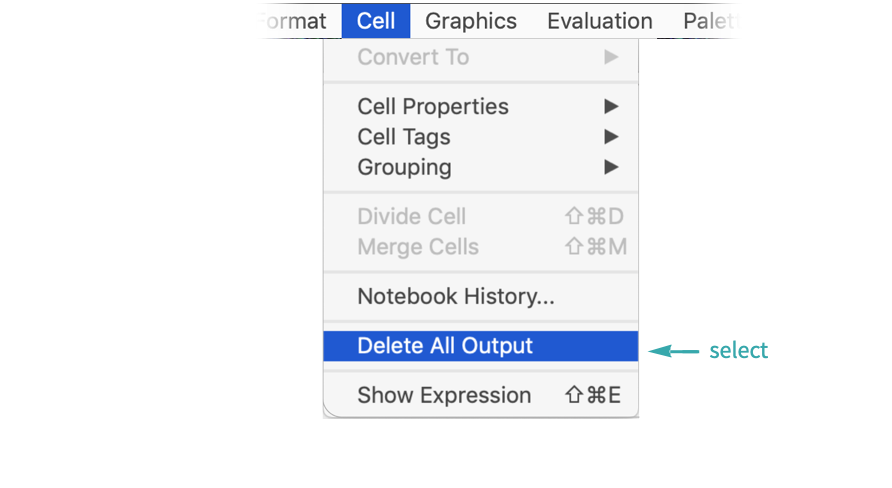The width and height of the screenshot is (892, 488).
Task: Choose the Cell Tags menu entry
Action: point(404,137)
